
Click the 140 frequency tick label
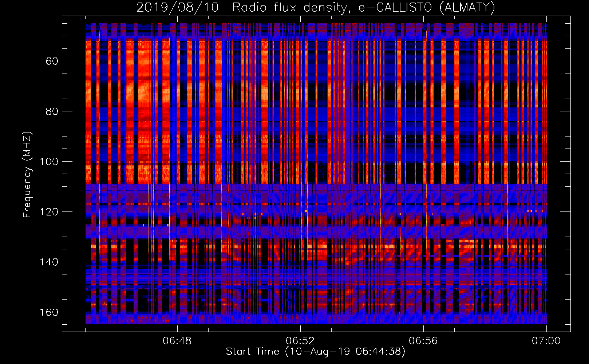[49, 262]
